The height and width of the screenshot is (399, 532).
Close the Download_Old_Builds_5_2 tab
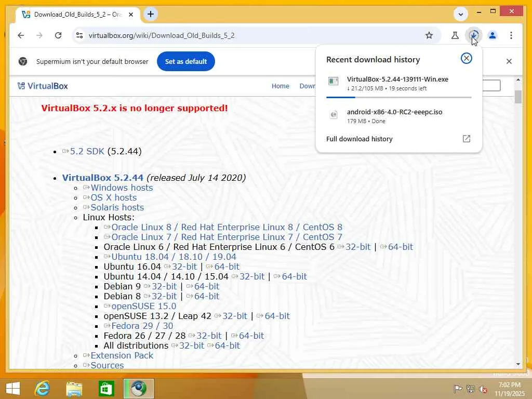point(131,15)
